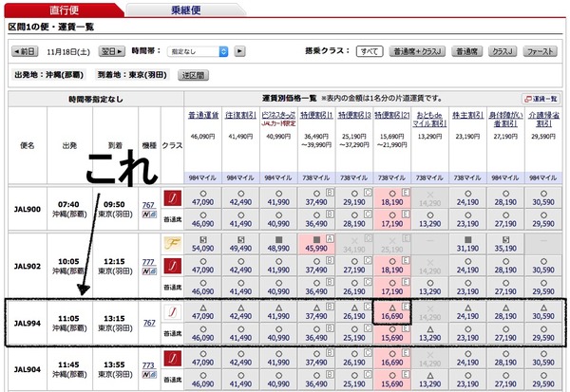The width and height of the screenshot is (570, 392).
Task: Click the JAL904 onboard service icons
Action: click(149, 375)
